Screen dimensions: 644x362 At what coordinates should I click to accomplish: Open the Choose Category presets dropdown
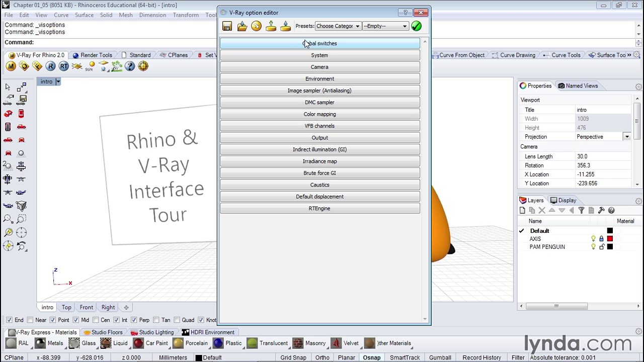point(338,26)
